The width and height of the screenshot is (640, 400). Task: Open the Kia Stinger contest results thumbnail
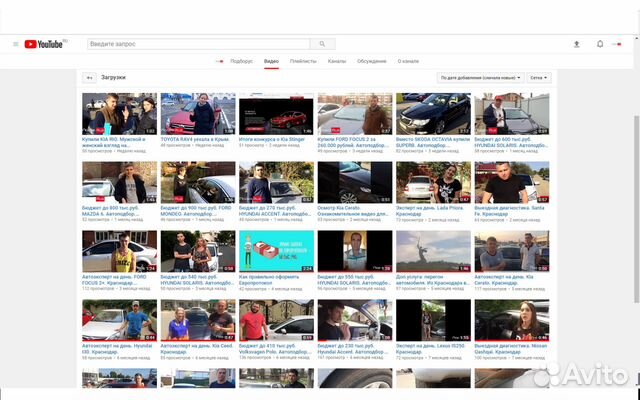pyautogui.click(x=276, y=114)
